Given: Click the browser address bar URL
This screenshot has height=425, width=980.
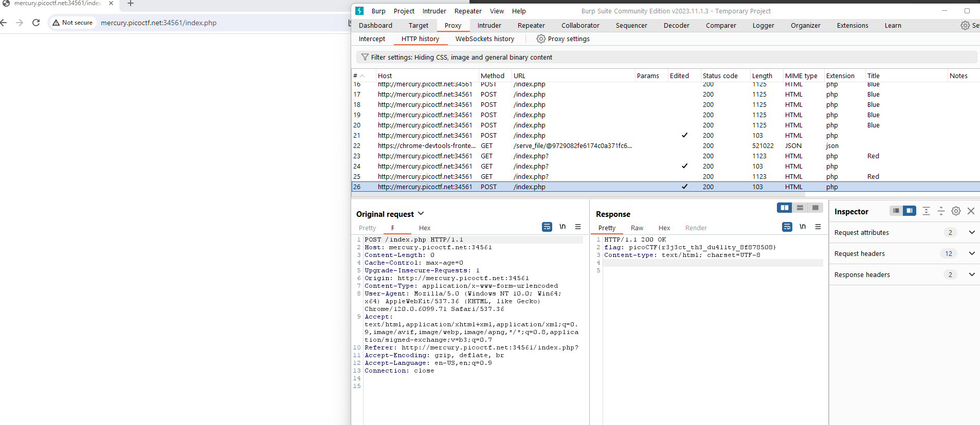Looking at the screenshot, I should point(158,23).
